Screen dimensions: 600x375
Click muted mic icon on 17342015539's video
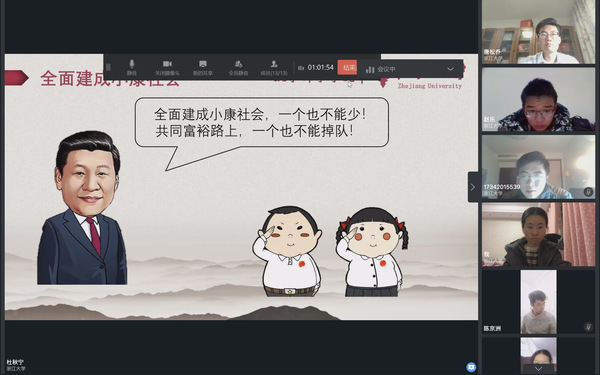click(x=589, y=192)
